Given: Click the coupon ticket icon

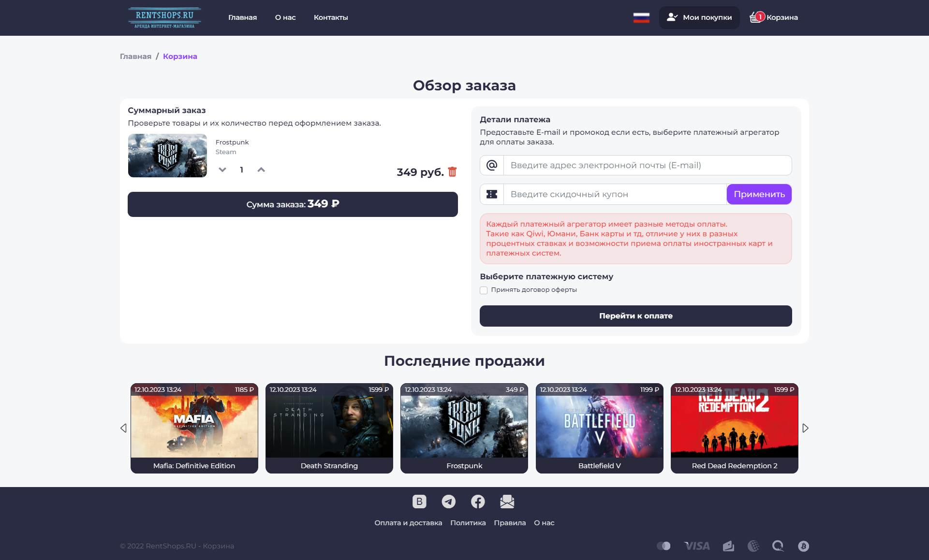Looking at the screenshot, I should pyautogui.click(x=492, y=194).
